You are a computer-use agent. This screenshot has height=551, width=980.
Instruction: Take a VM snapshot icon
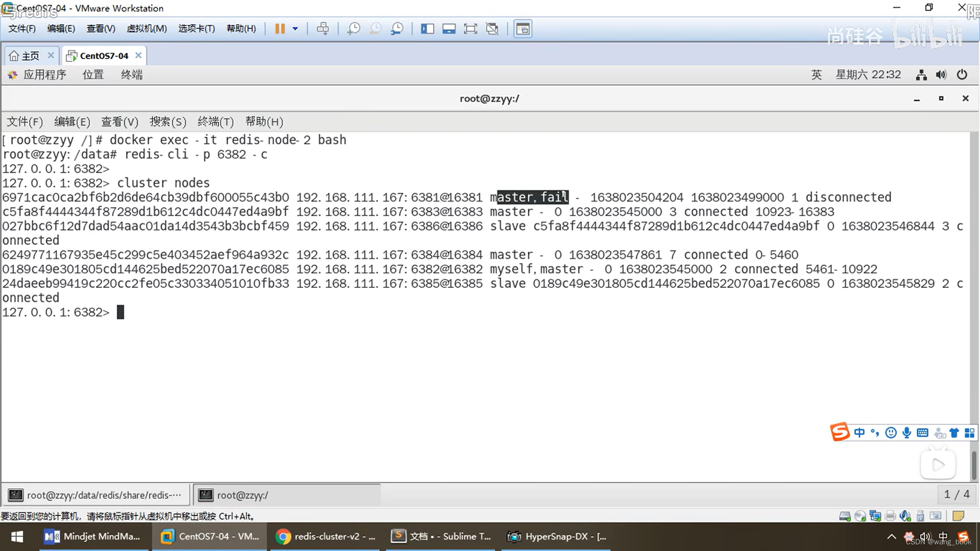[353, 29]
